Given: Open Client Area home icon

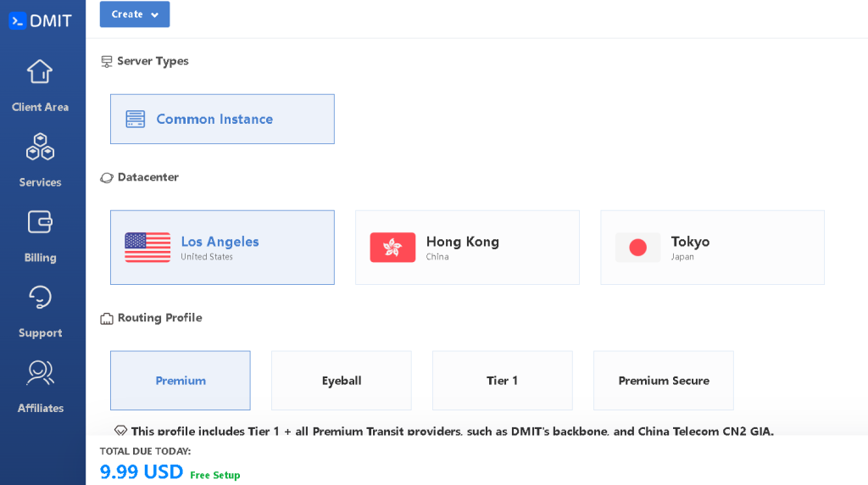Looking at the screenshot, I should click(x=40, y=72).
